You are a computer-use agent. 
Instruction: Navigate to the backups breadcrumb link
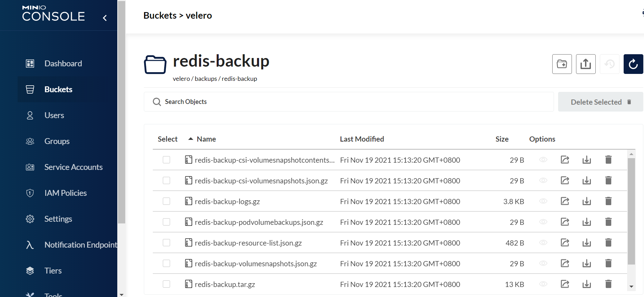[x=206, y=79]
